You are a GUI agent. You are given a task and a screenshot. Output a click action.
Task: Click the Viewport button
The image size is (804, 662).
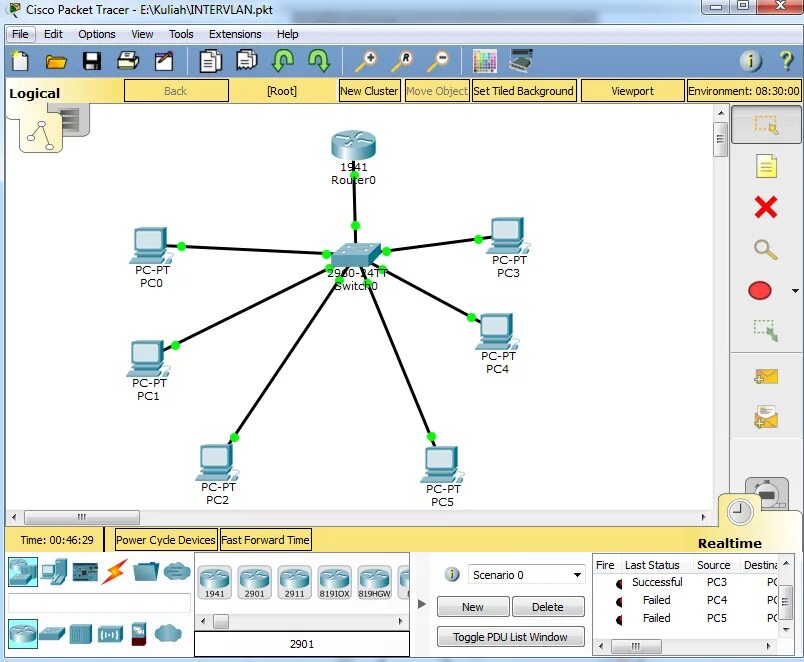pos(632,91)
